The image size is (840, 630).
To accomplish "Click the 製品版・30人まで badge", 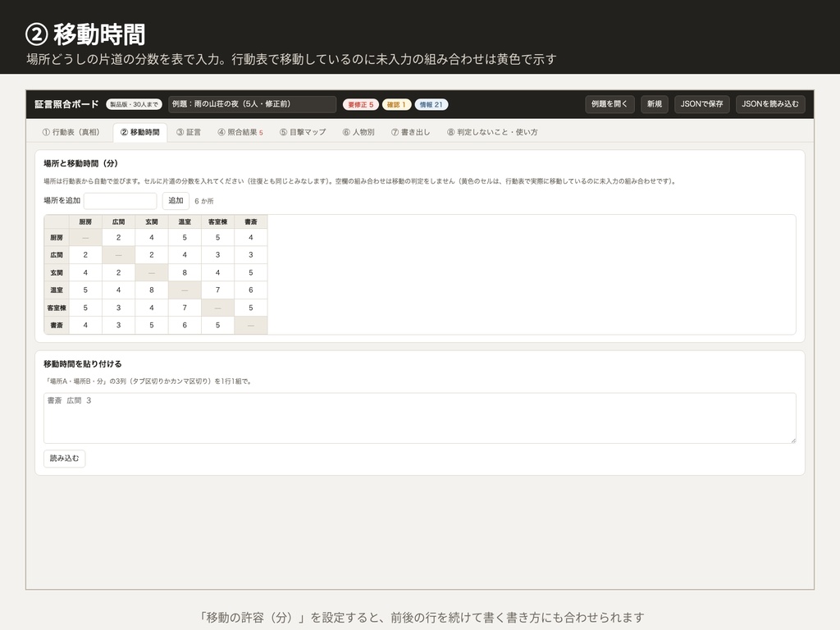I will coord(134,104).
